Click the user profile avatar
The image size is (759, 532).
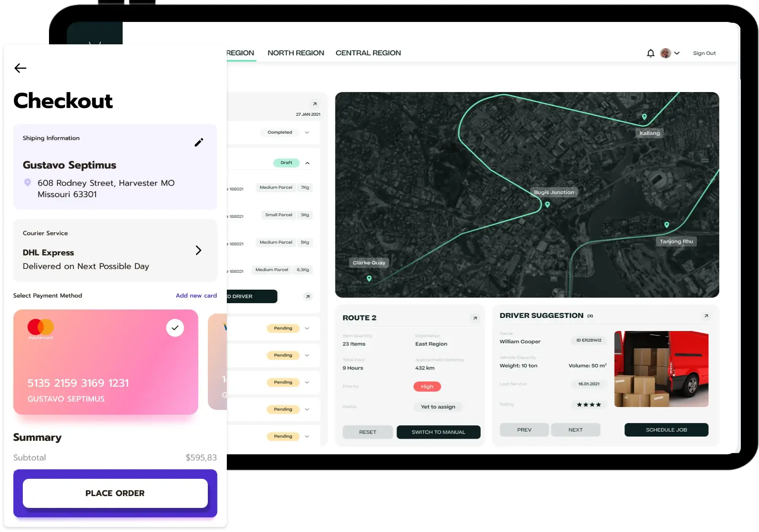[666, 53]
